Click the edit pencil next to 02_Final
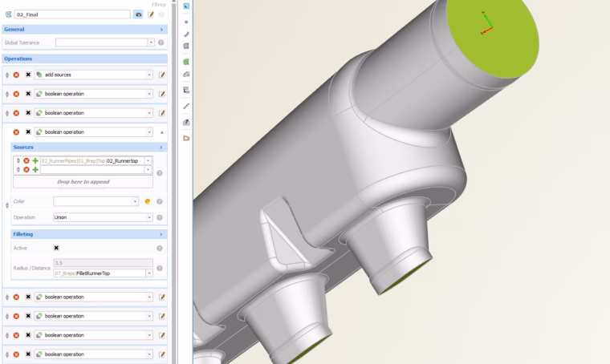Screen dimensions: 610x364 151,14
